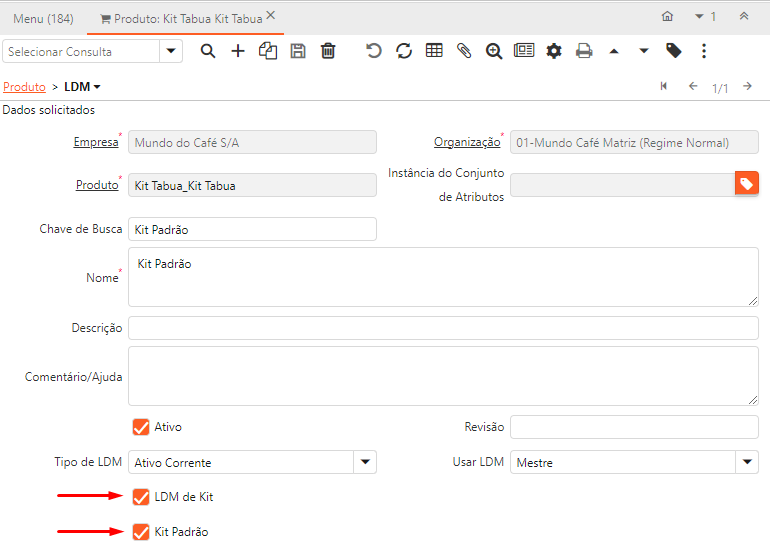Switch to the Menu (184) tab

[x=43, y=18]
